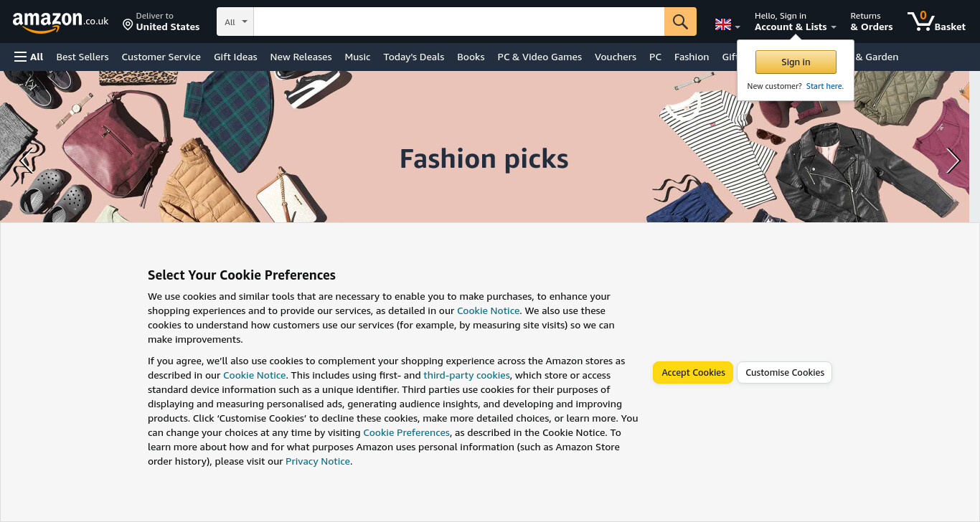Click the UK flag language icon
This screenshot has width=980, height=522.
click(x=723, y=24)
